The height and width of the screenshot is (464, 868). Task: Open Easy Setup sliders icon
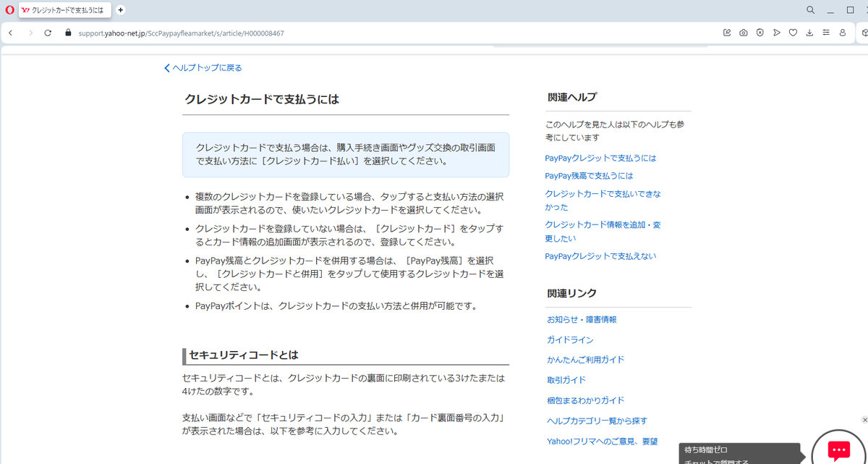coord(826,33)
